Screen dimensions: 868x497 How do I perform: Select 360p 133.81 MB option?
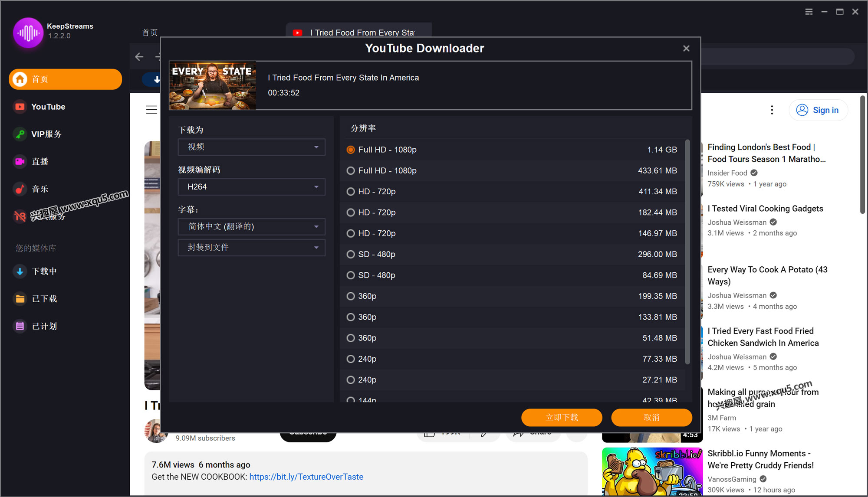point(512,317)
